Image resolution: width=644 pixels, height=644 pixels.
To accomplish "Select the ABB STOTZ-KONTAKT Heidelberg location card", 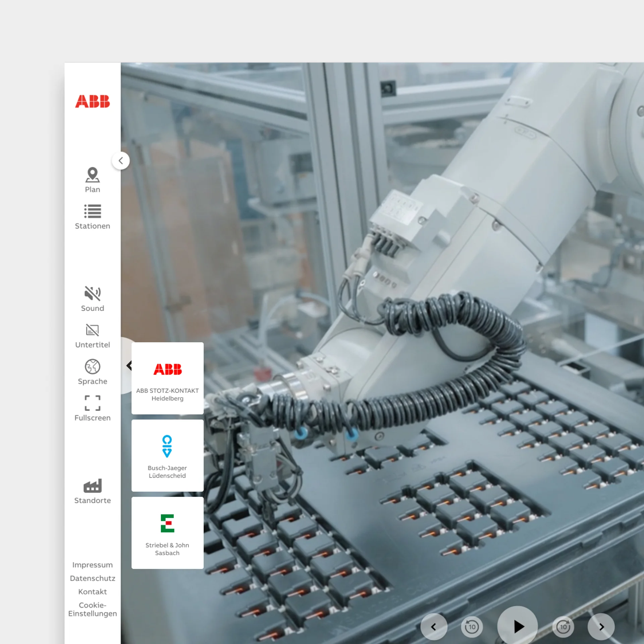I will tap(167, 378).
